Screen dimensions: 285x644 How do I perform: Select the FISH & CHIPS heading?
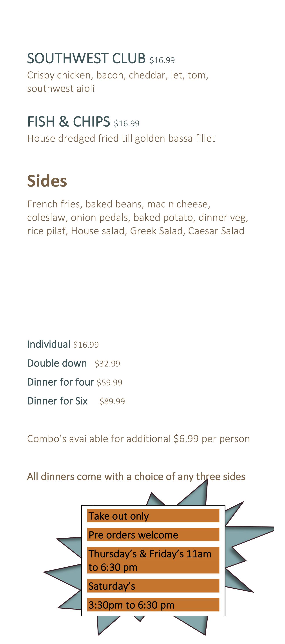[x=69, y=122]
